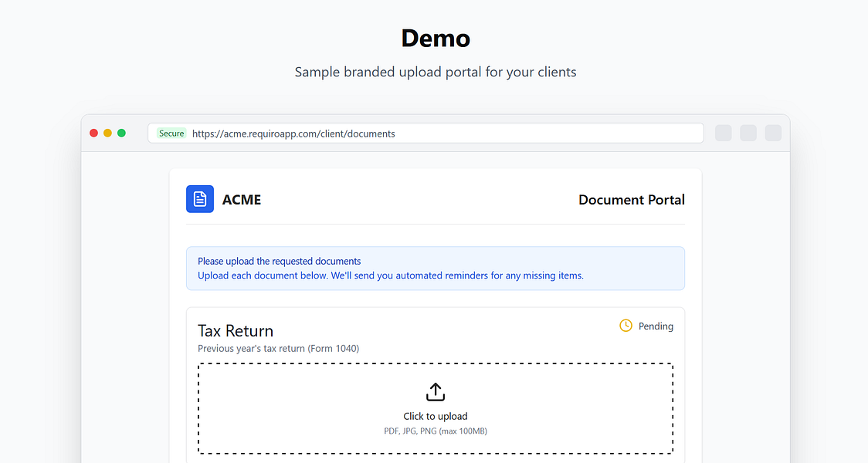Click the upload arrow icon

tap(436, 392)
